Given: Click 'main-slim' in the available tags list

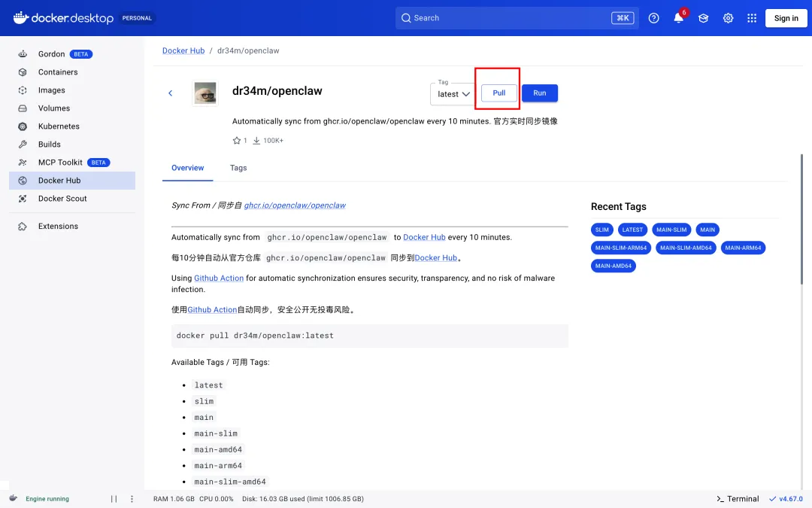Looking at the screenshot, I should 216,433.
